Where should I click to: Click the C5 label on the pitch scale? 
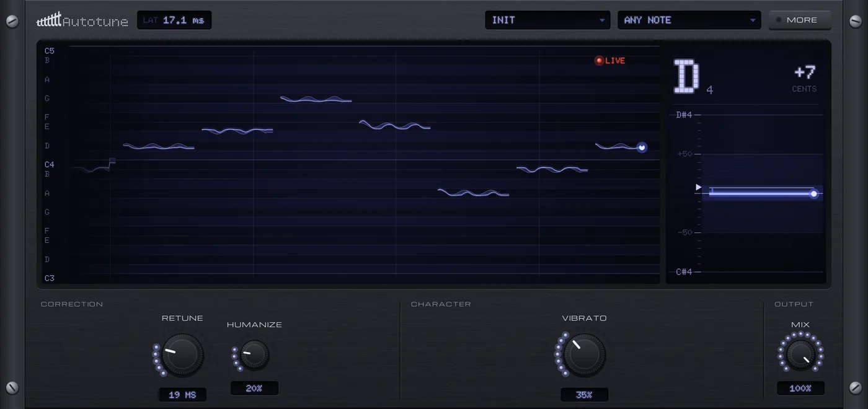tap(49, 51)
